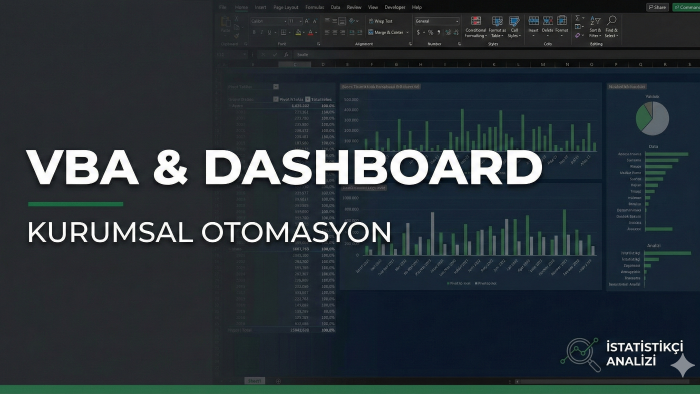Image resolution: width=700 pixels, height=394 pixels.
Task: Open the Help ribbon tab
Action: pyautogui.click(x=417, y=7)
